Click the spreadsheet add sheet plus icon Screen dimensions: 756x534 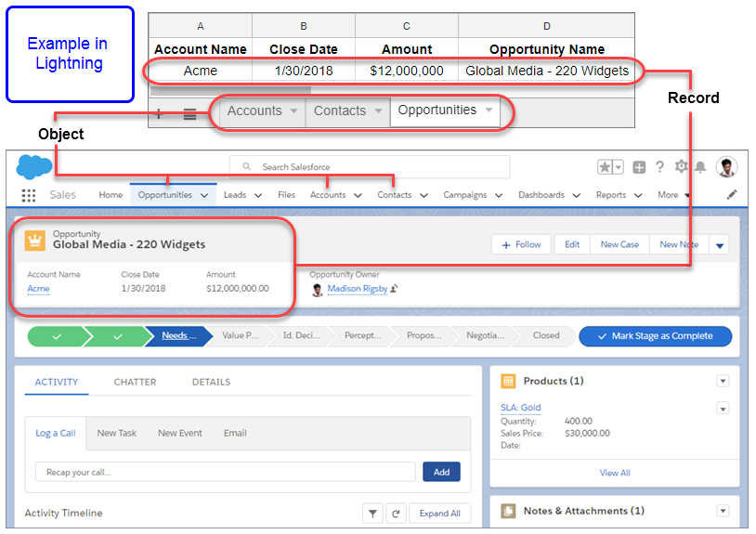pos(159,113)
